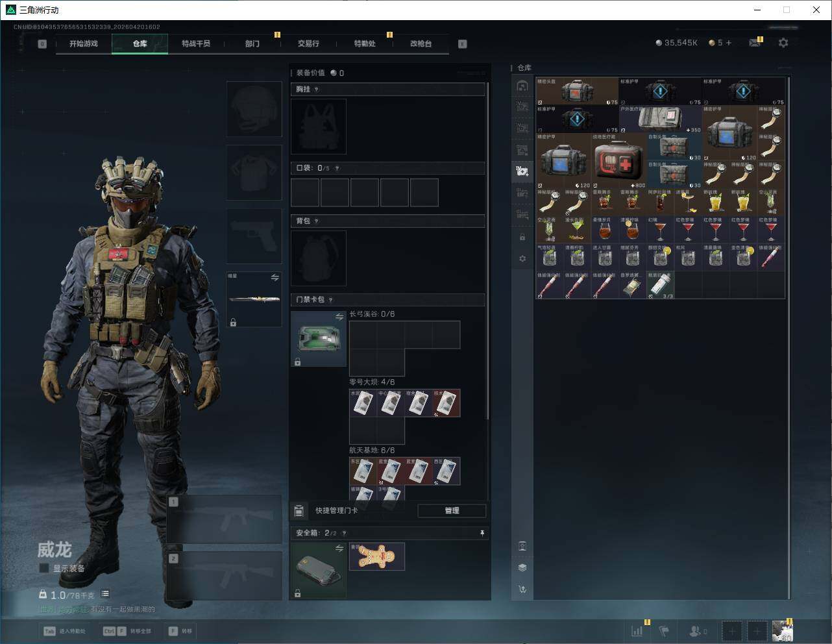Select the empty backpack slot
Screen dimensions: 832x644
(x=319, y=258)
